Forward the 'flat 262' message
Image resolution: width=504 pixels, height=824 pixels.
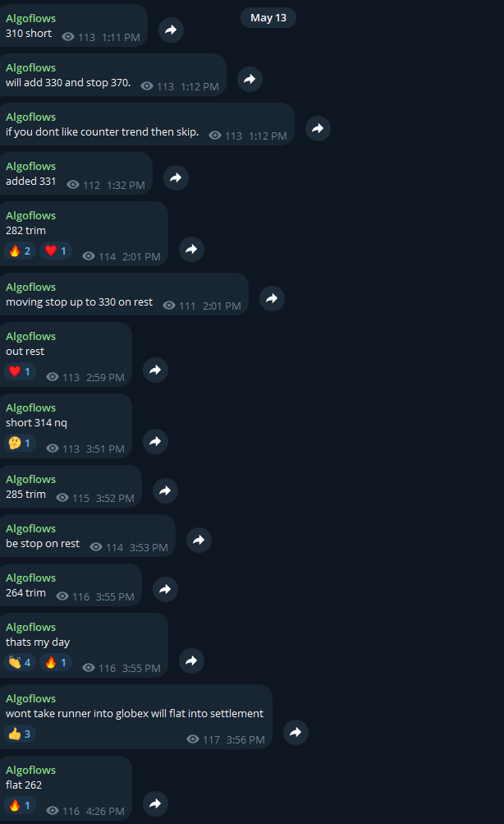pos(155,803)
